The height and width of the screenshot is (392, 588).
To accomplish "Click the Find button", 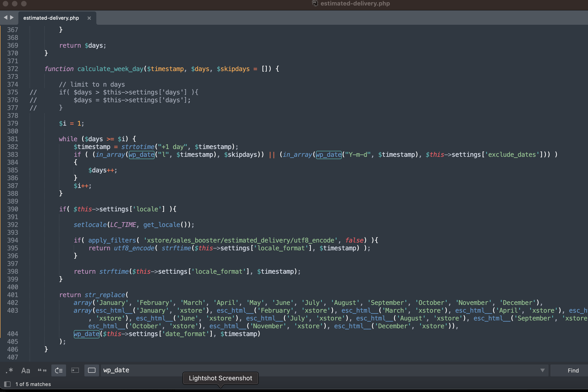I will pyautogui.click(x=573, y=370).
